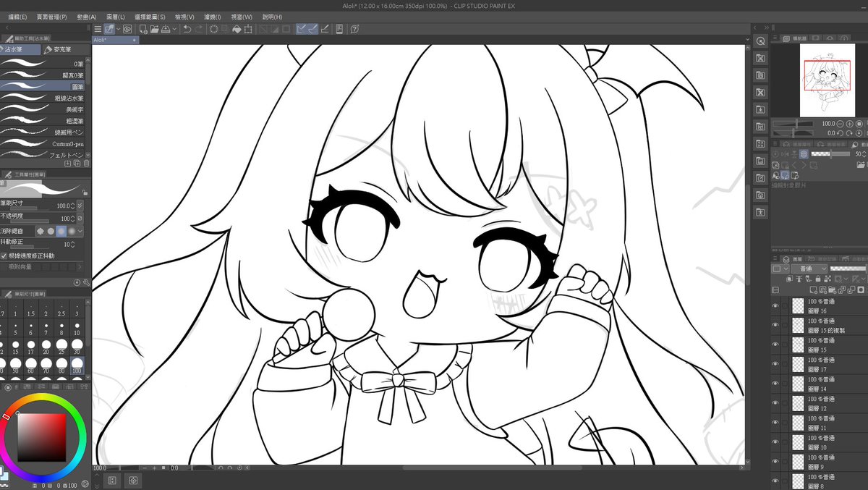The height and width of the screenshot is (490, 868).
Task: Click the Clip Studio spiral icon
Action: point(127,29)
